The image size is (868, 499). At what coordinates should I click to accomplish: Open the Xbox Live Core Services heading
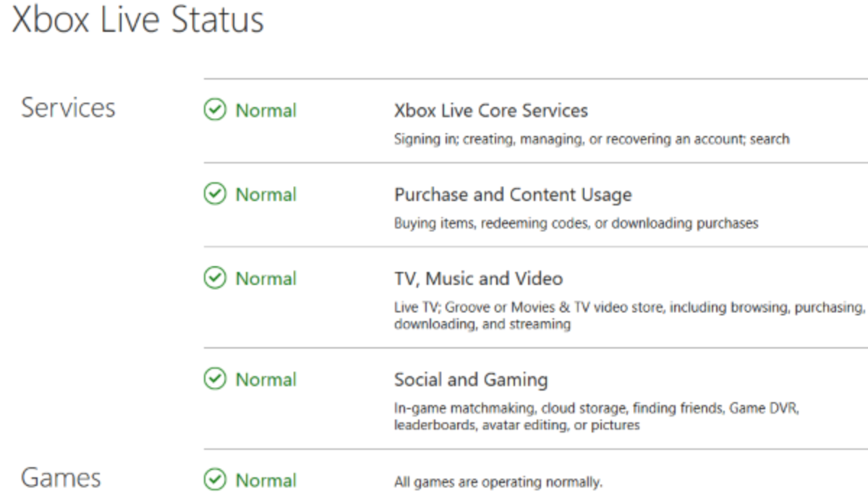[x=490, y=111]
